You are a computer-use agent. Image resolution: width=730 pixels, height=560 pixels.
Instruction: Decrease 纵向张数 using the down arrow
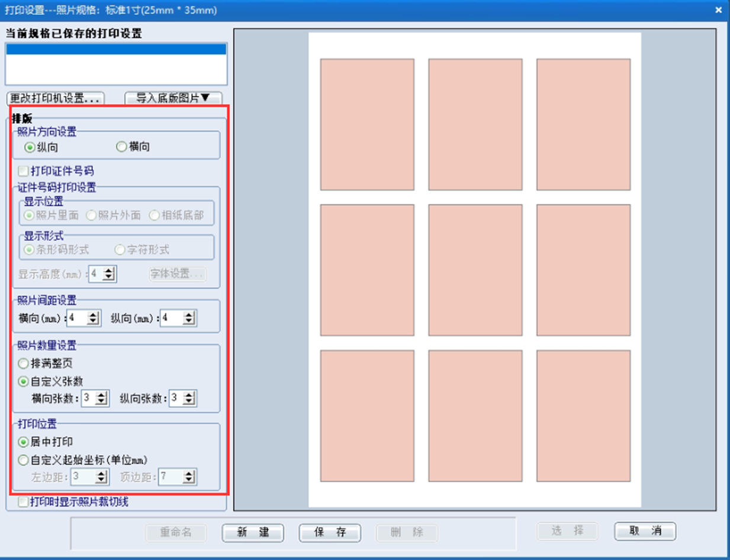(x=189, y=401)
